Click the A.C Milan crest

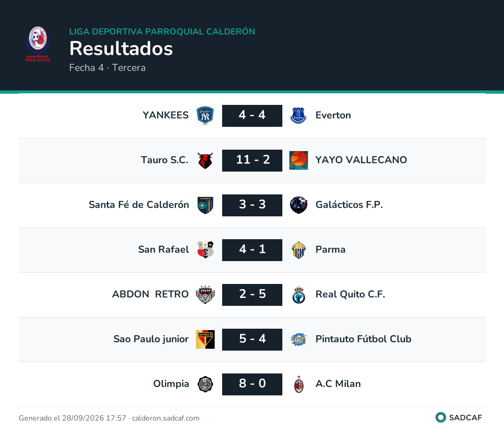pyautogui.click(x=299, y=384)
